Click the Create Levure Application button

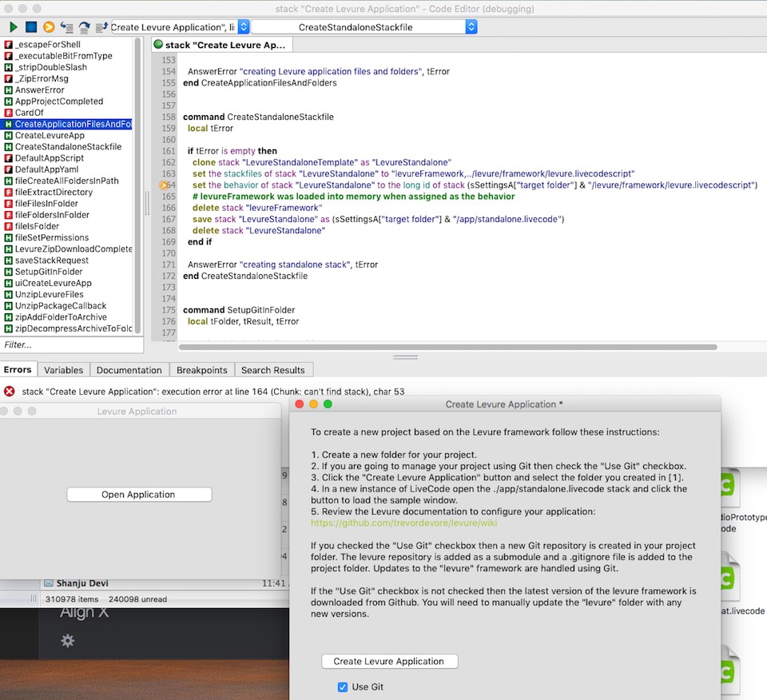pyautogui.click(x=389, y=661)
